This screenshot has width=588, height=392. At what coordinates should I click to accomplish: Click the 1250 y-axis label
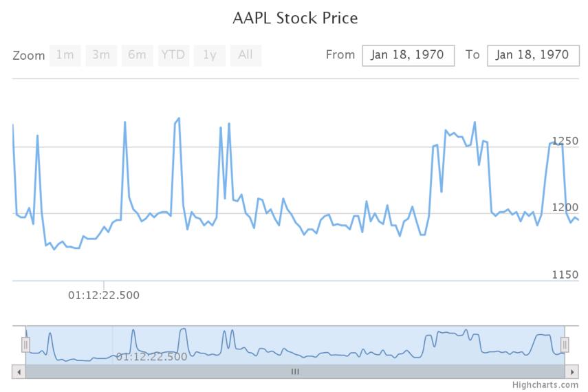click(x=565, y=141)
